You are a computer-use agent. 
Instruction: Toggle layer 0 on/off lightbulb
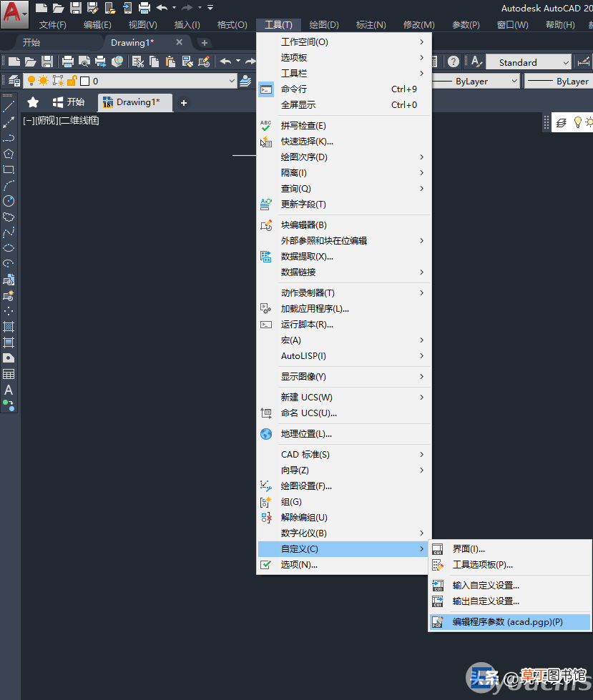click(31, 81)
